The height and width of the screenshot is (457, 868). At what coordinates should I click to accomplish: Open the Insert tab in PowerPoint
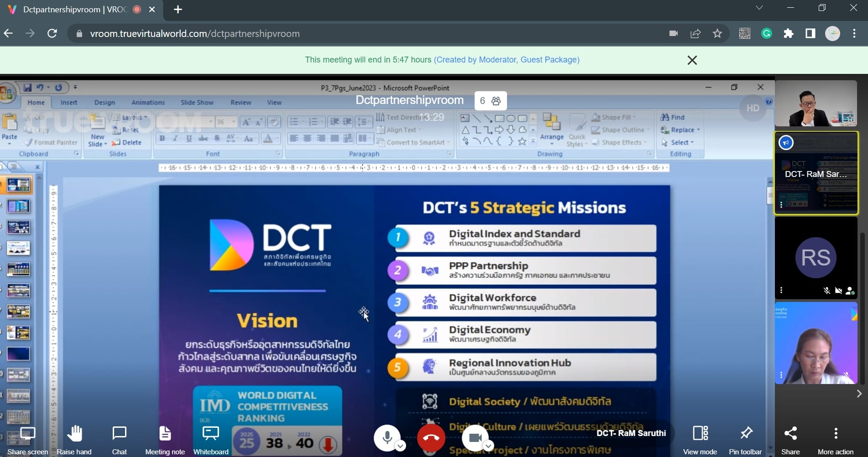pyautogui.click(x=69, y=103)
